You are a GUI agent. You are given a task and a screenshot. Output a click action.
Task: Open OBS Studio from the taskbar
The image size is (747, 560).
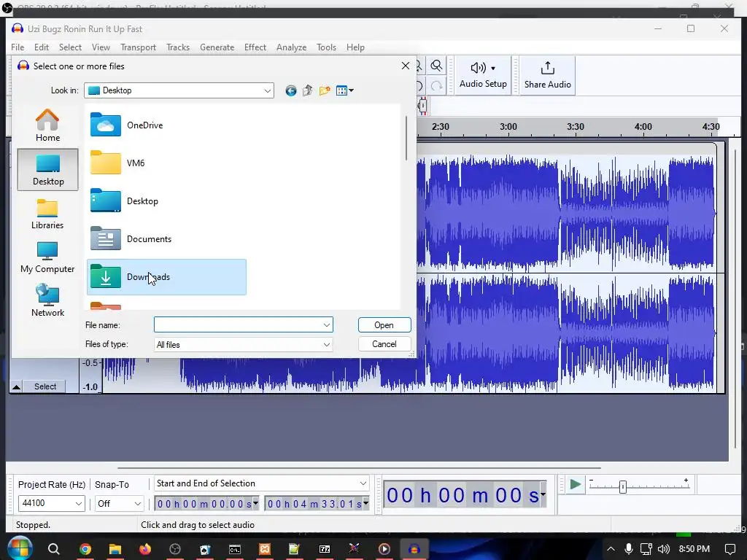click(175, 549)
